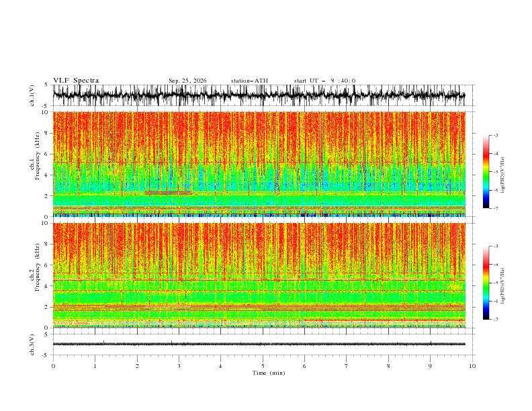Viewport: 532px width, 411px height.
Task: Click time axis tick label '5'
Action: point(263,366)
